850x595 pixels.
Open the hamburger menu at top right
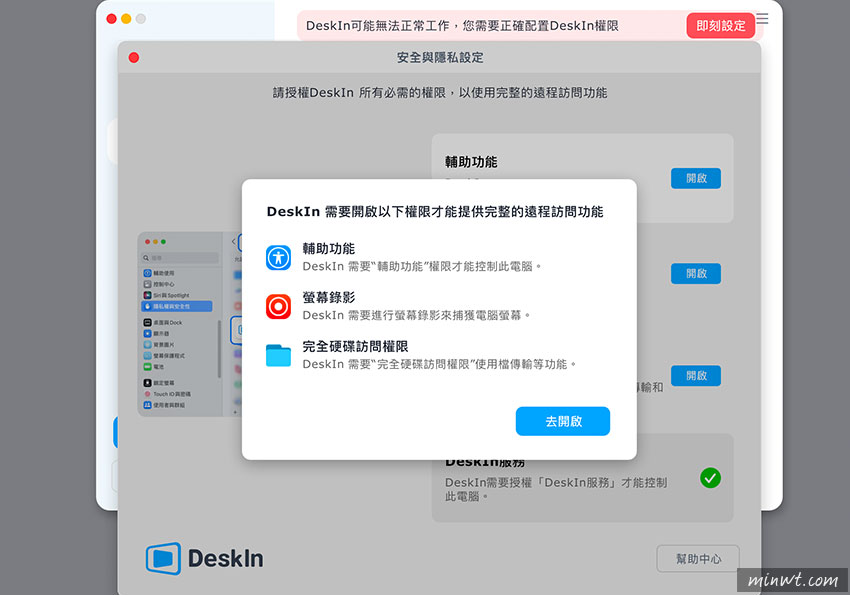coord(762,19)
